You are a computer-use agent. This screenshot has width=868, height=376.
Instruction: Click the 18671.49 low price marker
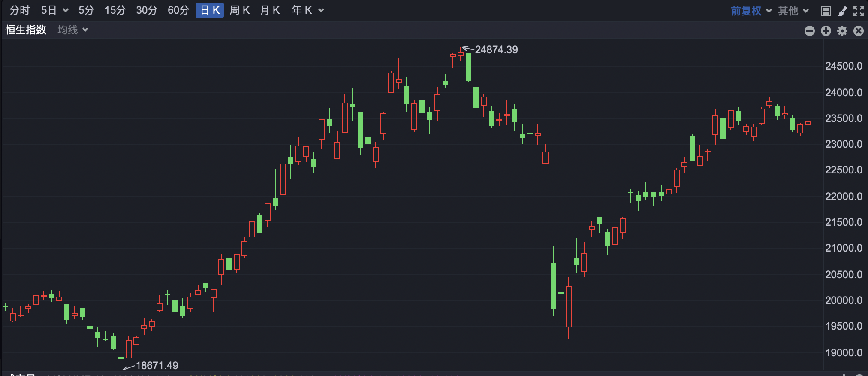pyautogui.click(x=157, y=365)
